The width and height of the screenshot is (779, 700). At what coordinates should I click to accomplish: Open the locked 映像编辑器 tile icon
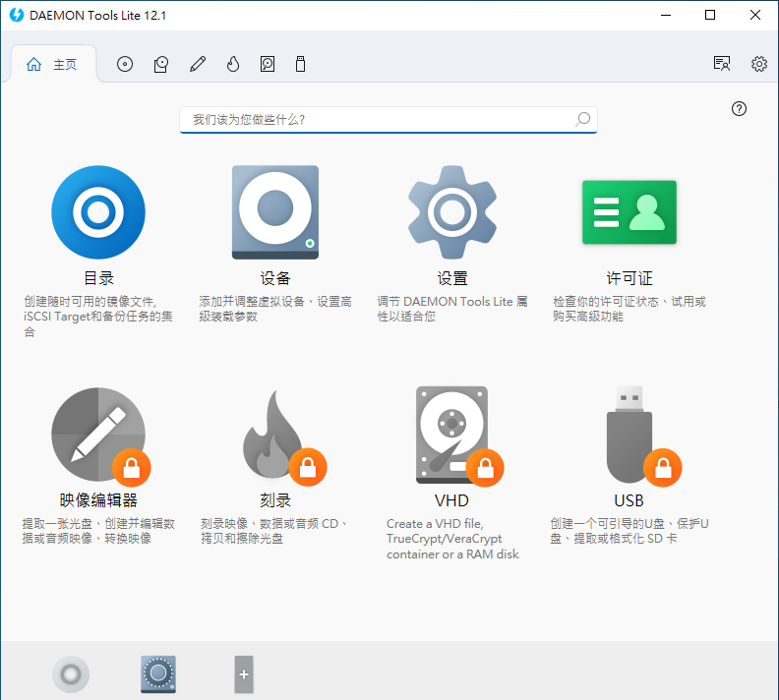(x=100, y=436)
